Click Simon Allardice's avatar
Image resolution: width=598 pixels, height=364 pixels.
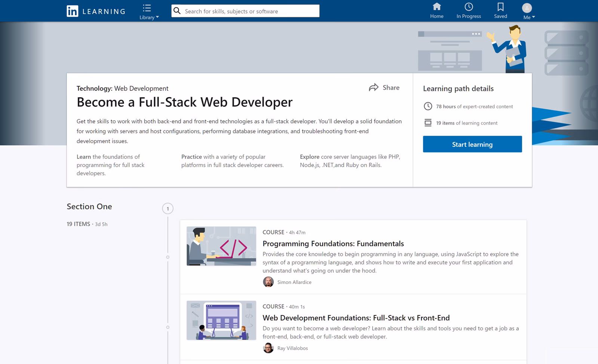pyautogui.click(x=268, y=282)
